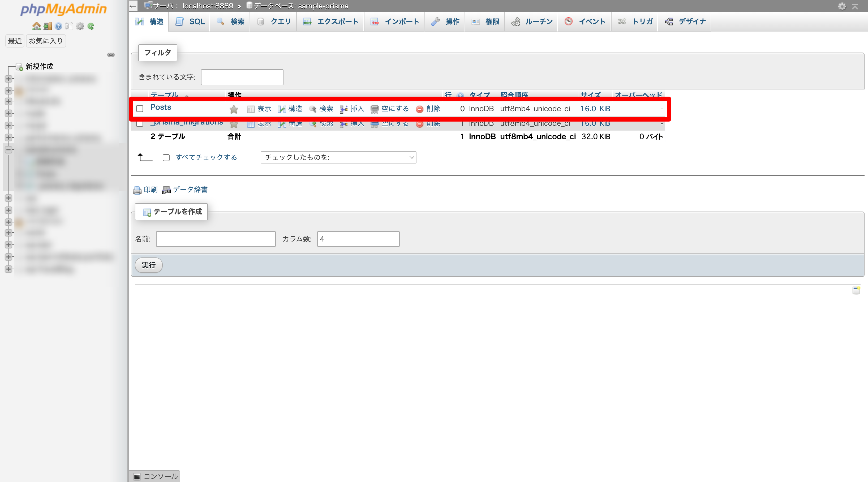The image size is (868, 482).
Task: Click the 削除 icon for Posts table
Action: point(418,109)
